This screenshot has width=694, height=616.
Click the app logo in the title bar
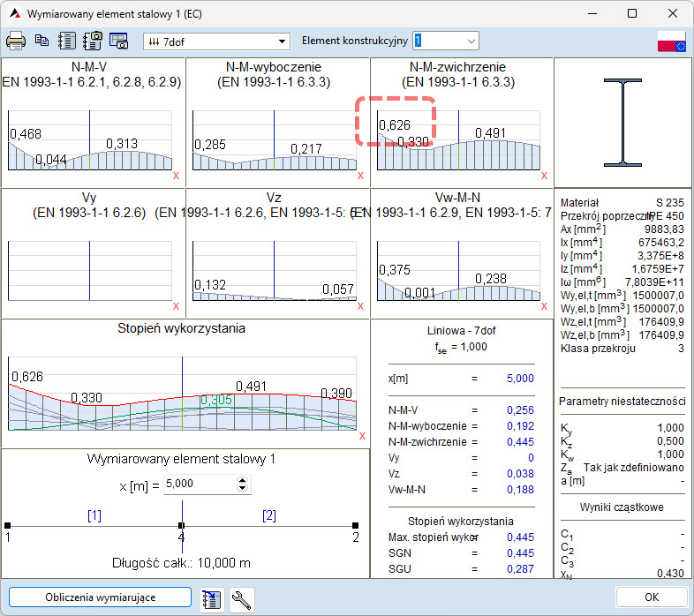click(x=15, y=13)
